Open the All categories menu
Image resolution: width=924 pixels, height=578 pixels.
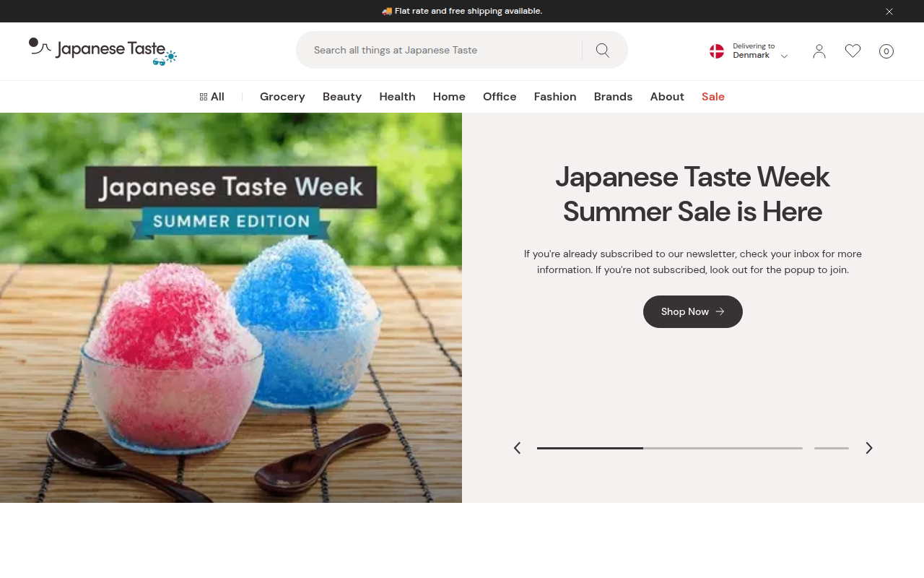point(212,97)
